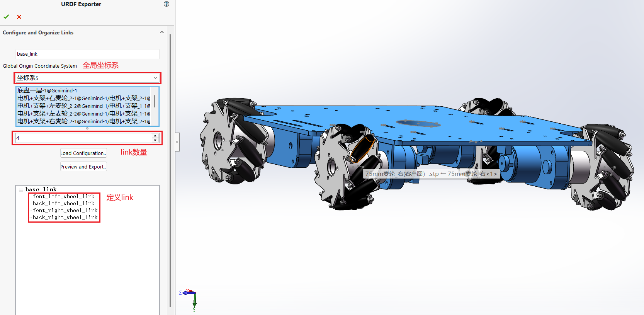Select font_right_wheel_link in the tree

tap(65, 210)
